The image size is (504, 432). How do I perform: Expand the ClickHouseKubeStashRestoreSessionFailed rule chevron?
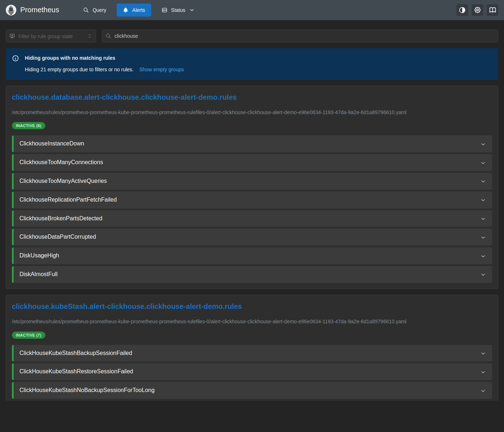pos(483,372)
